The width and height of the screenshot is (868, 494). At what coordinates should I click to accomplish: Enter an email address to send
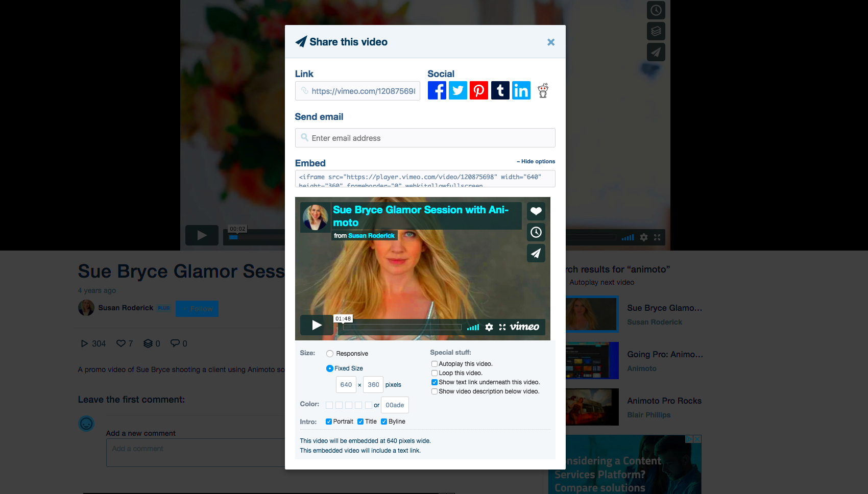click(x=425, y=138)
